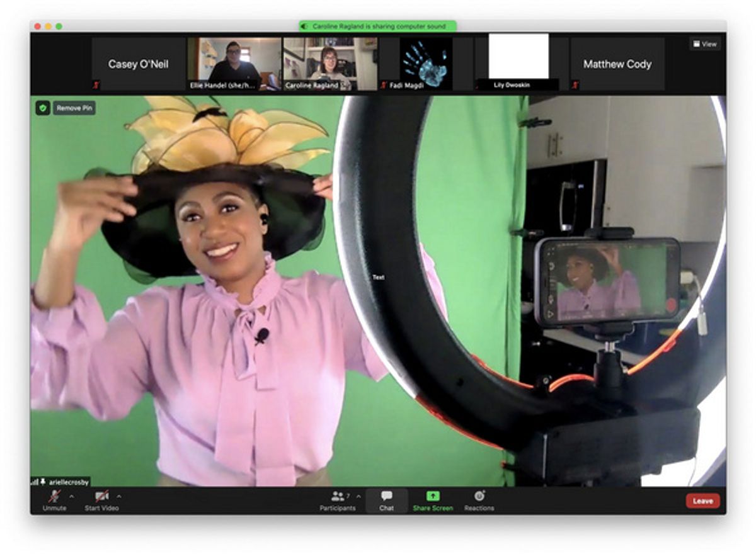The height and width of the screenshot is (554, 756).
Task: Open the Participants panel
Action: coord(337,497)
